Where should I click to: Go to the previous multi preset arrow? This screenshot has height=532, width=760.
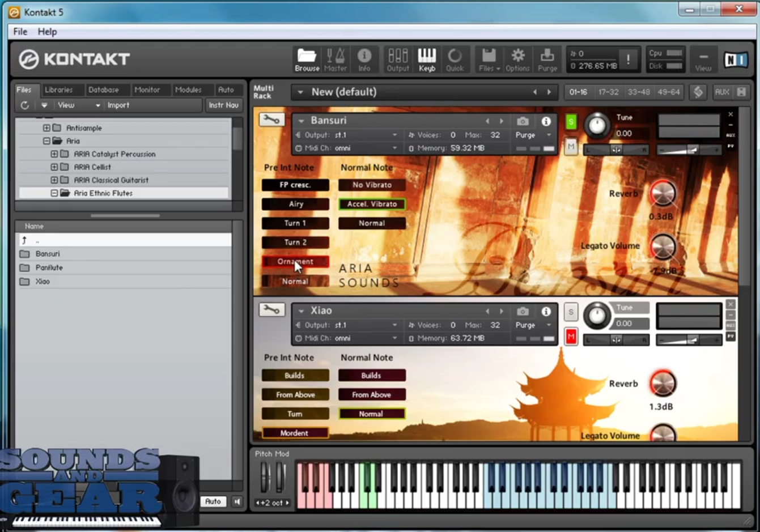pyautogui.click(x=535, y=92)
